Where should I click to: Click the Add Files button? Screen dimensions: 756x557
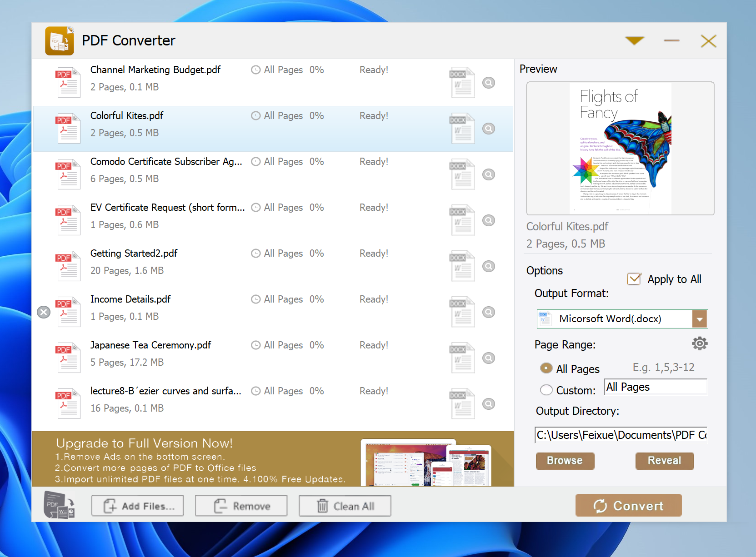[138, 506]
